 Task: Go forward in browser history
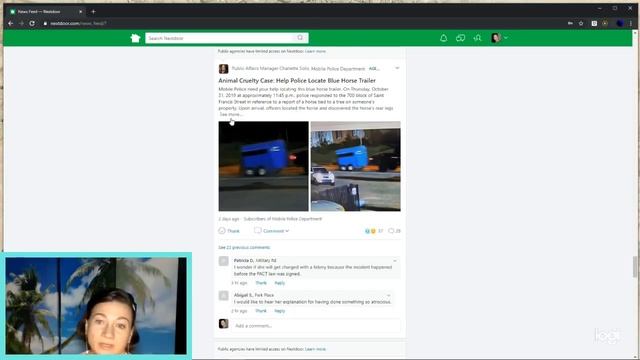(x=21, y=23)
